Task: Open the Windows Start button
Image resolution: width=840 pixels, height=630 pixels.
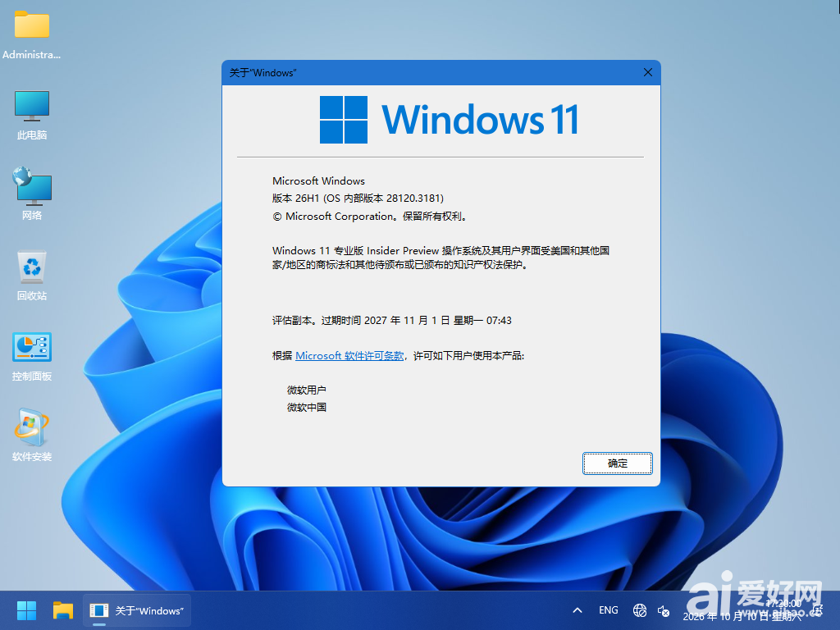Action: [26, 610]
